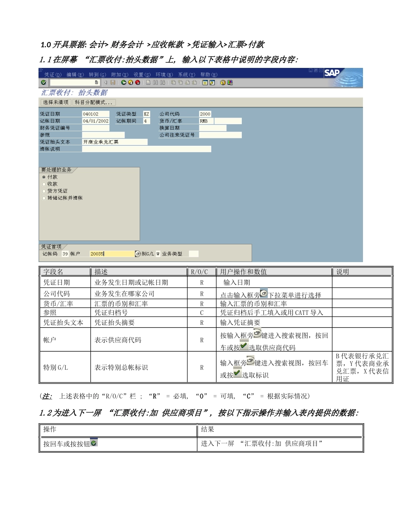Click the empty 业务类型 field
Screen dimensions: 411x532
coord(194,254)
